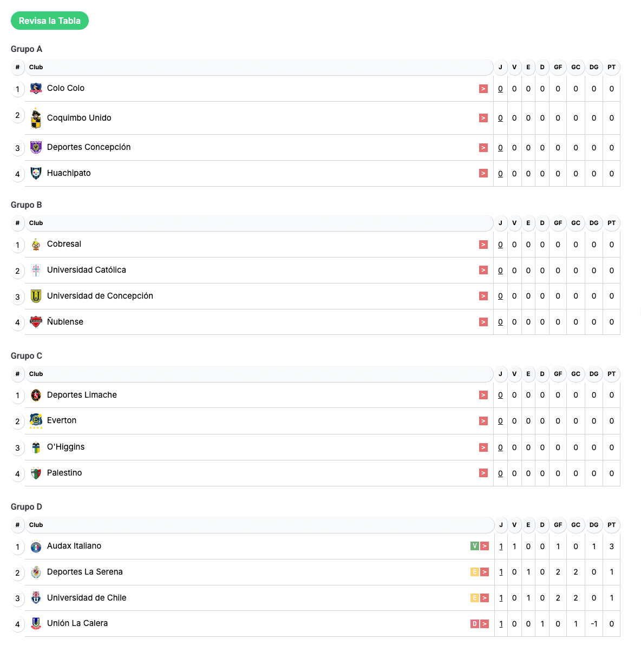Open the Deportes Limache team name

[x=82, y=395]
